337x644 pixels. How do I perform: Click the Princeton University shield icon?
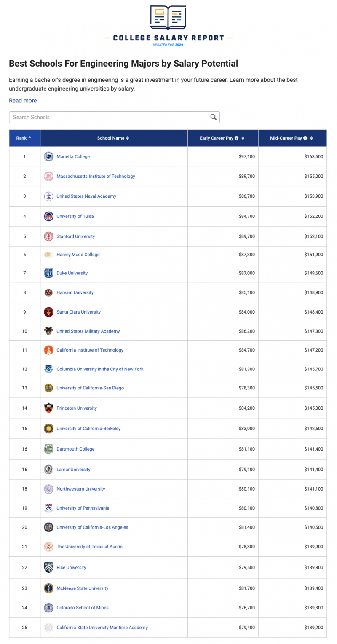coord(48,408)
